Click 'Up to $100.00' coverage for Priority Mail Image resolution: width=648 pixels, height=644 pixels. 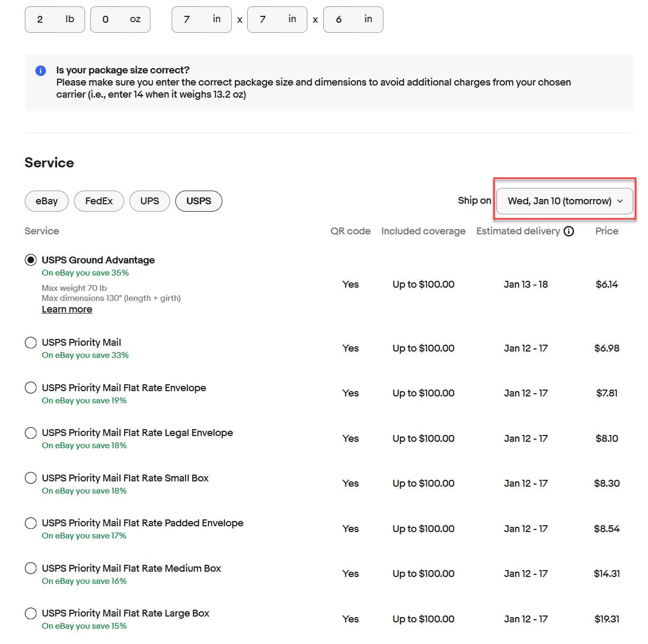click(424, 348)
